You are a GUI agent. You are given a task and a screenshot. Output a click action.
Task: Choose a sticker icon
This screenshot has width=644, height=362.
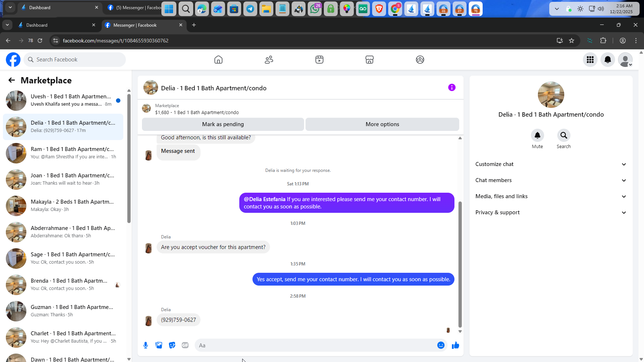point(172,345)
